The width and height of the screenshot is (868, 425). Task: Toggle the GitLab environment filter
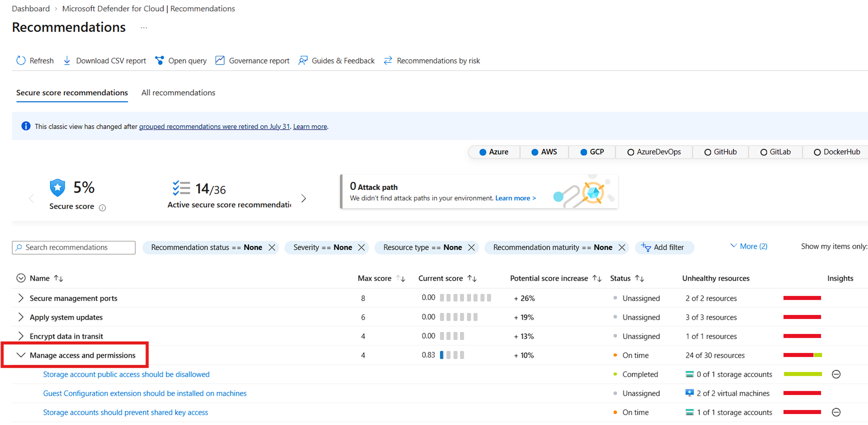775,152
